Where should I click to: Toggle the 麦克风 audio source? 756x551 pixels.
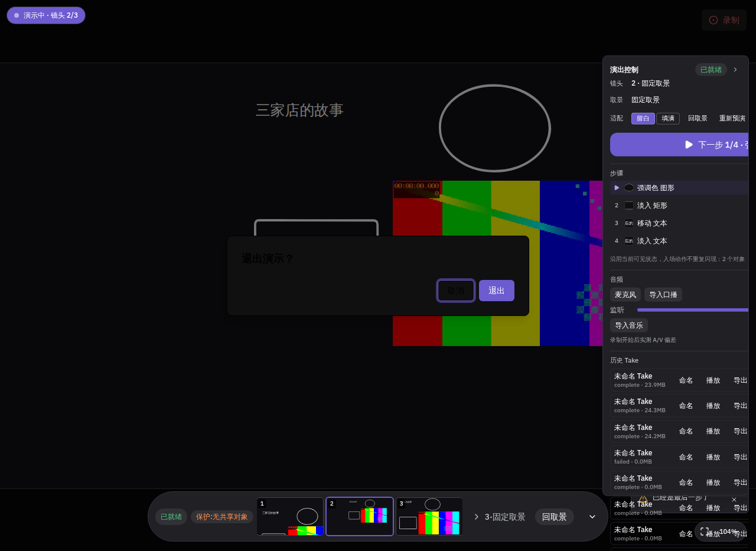pos(625,295)
